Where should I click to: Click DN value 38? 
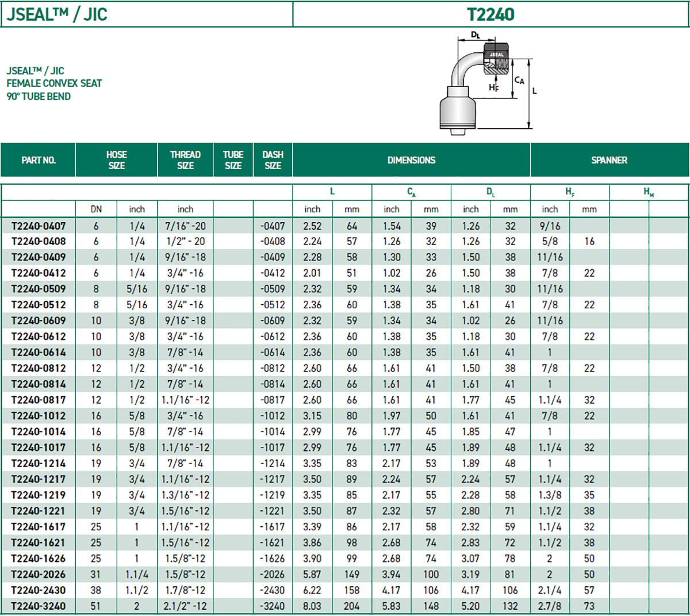coord(96,590)
